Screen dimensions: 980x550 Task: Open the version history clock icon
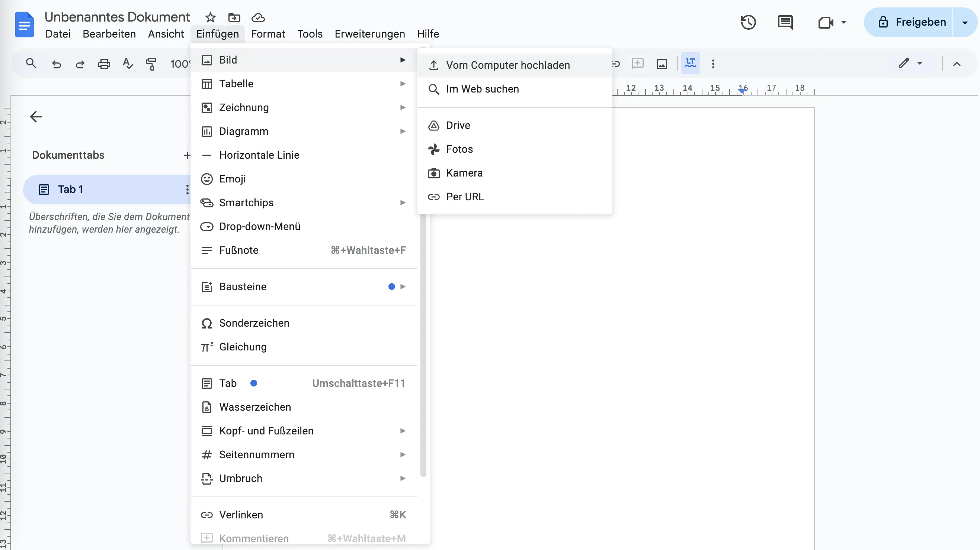pos(748,22)
